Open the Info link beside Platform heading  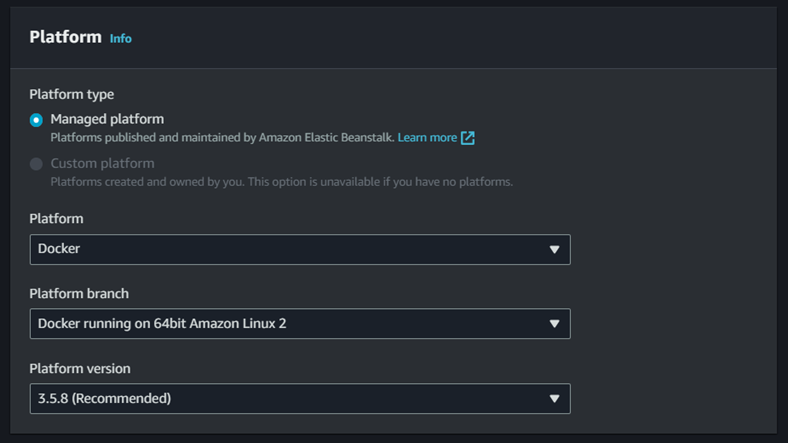[121, 39]
